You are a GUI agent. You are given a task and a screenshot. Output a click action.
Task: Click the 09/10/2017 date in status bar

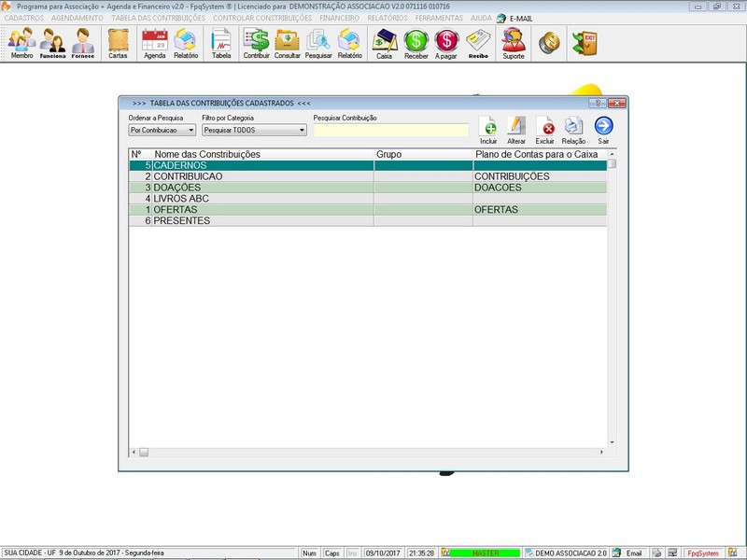click(383, 553)
